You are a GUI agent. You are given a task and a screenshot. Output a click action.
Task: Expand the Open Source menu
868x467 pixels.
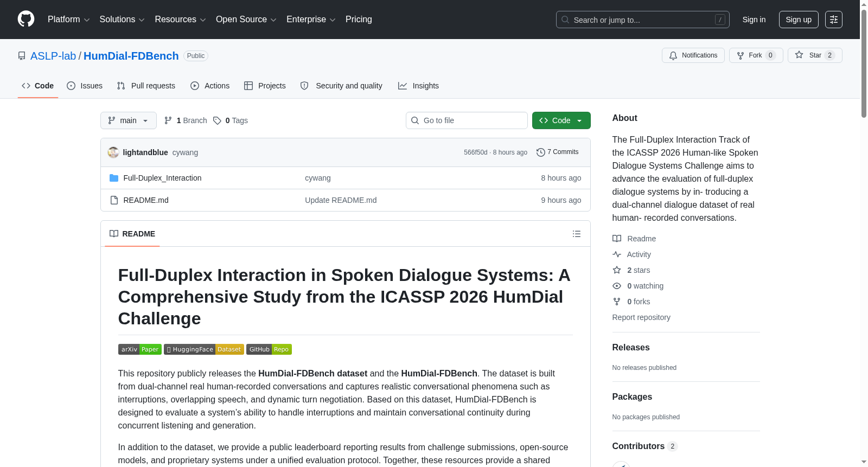click(x=246, y=20)
